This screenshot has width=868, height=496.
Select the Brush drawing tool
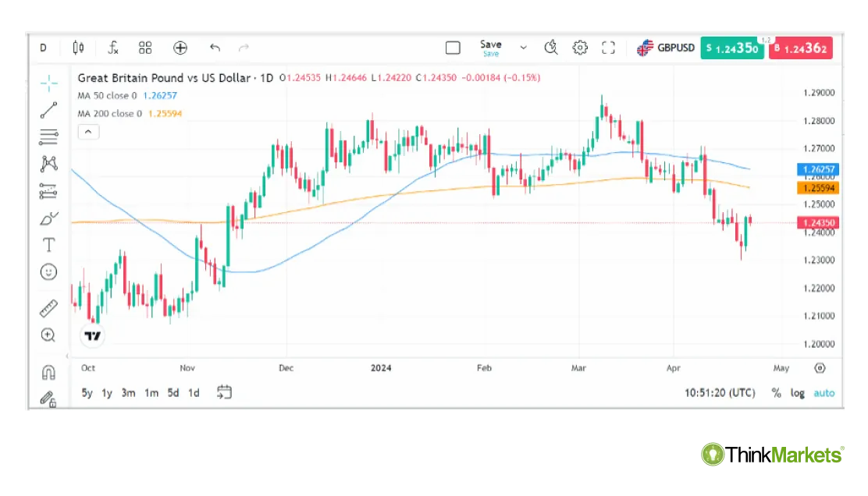click(48, 218)
